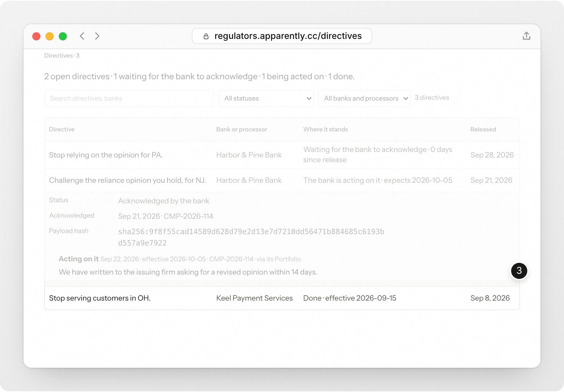Click the lock icon in address bar
The height and width of the screenshot is (392, 564).
206,36
